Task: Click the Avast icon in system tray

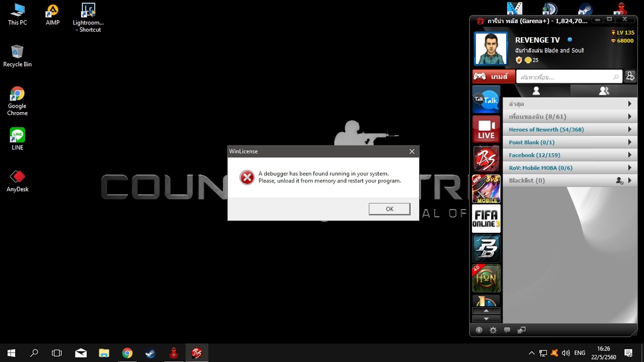Action: click(x=554, y=353)
